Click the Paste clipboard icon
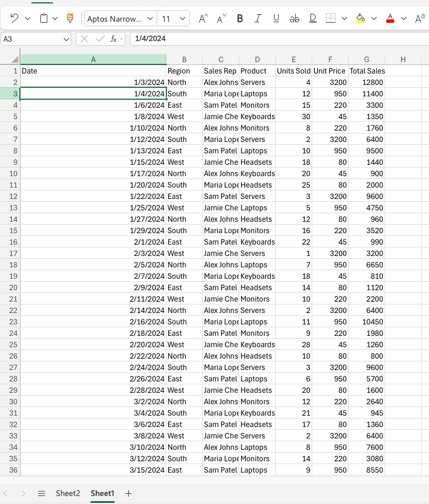 coord(44,18)
